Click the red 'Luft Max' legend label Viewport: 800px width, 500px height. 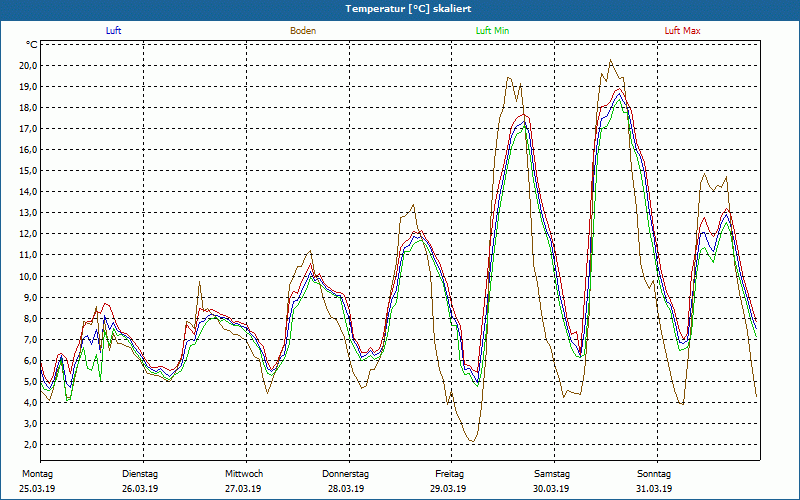click(682, 31)
